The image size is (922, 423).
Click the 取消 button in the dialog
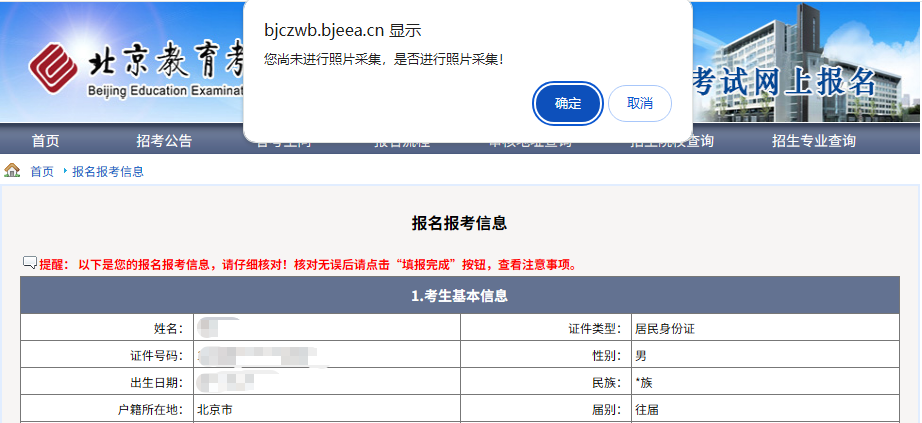click(x=639, y=103)
